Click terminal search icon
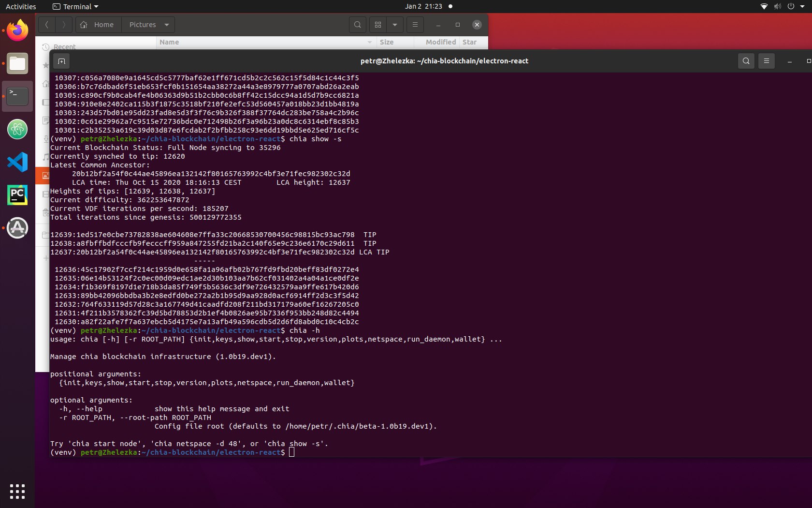 tap(746, 61)
